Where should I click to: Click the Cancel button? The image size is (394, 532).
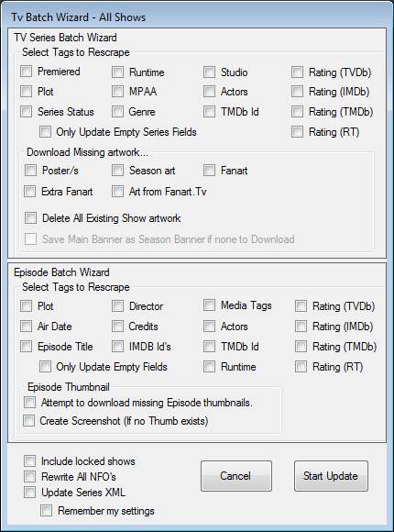click(236, 476)
